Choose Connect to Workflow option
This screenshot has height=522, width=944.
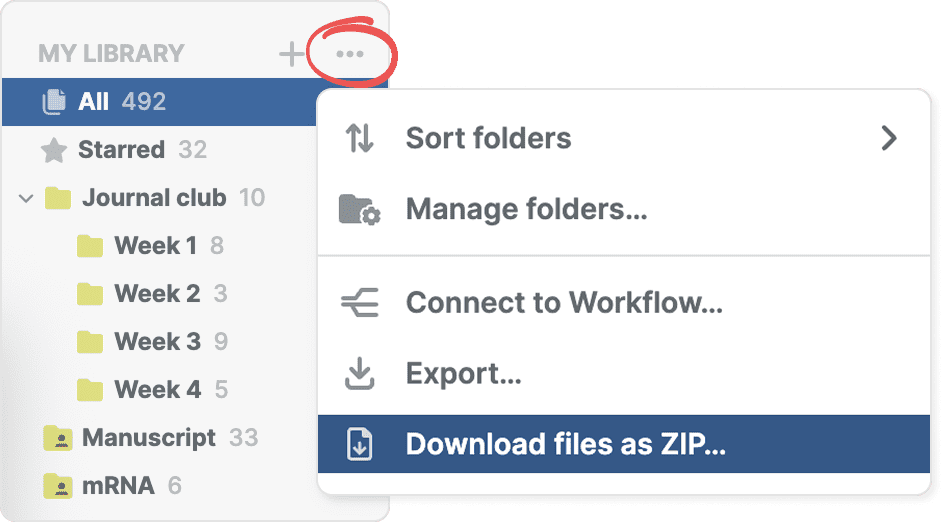[x=563, y=301]
